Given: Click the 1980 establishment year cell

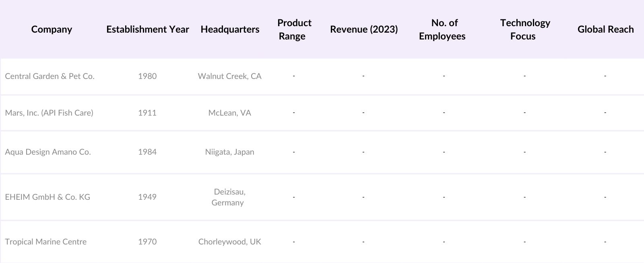Looking at the screenshot, I should [x=147, y=76].
